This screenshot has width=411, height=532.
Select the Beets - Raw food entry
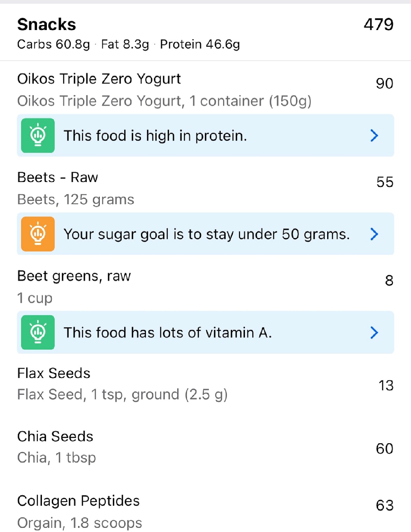click(58, 177)
